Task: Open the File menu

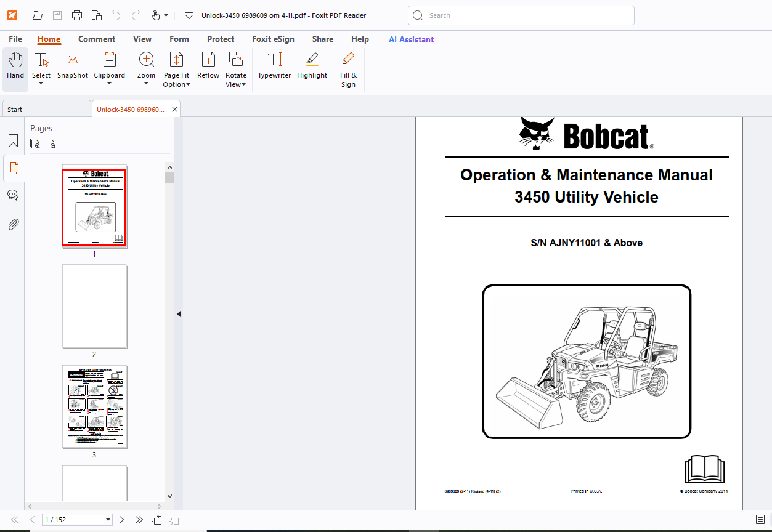Action: [x=15, y=39]
